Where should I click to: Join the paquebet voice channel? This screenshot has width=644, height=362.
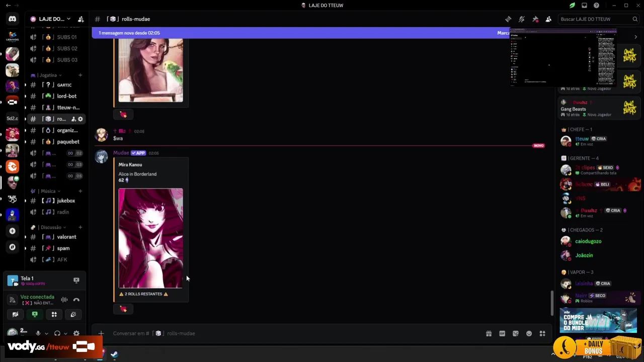pos(56,142)
